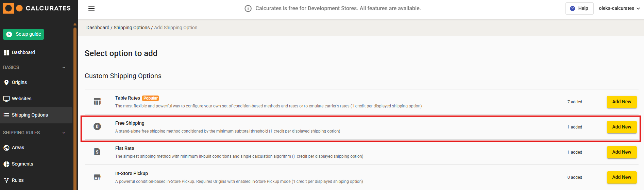Click the Flat Rate dollar document icon
Screen dimensions: 644x190
coord(97,152)
